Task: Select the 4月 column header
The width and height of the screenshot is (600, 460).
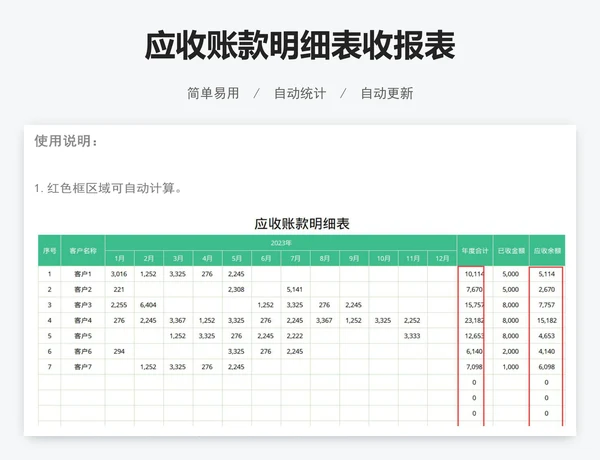Action: click(x=207, y=259)
